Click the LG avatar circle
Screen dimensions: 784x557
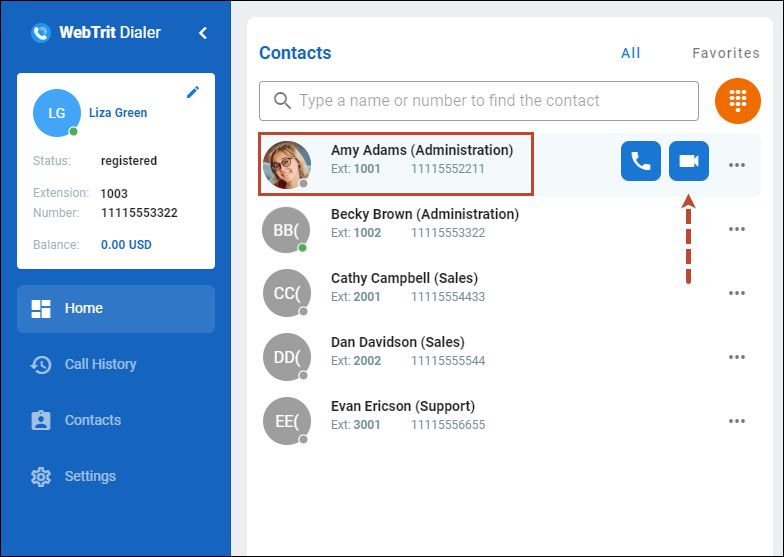pos(56,113)
